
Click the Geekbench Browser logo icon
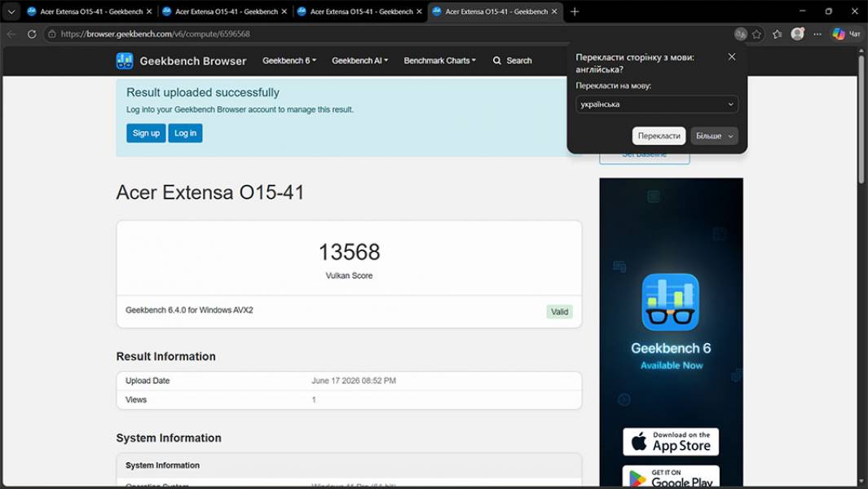(125, 61)
